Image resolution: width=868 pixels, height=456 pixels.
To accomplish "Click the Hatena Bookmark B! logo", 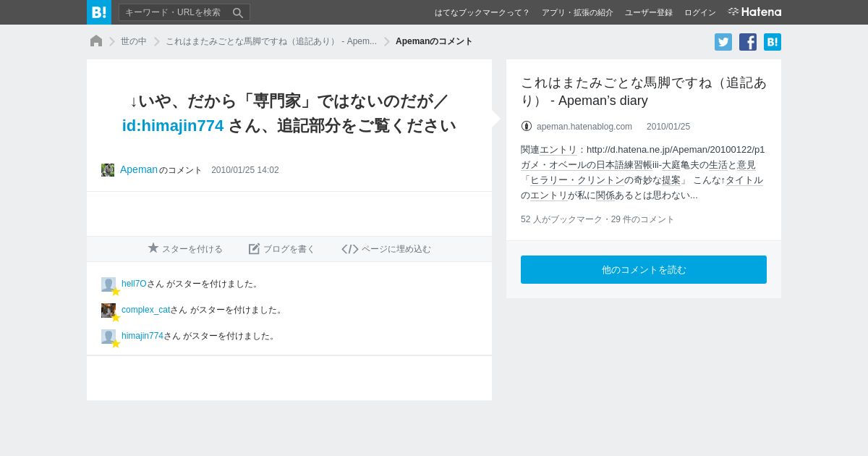I will click(99, 12).
